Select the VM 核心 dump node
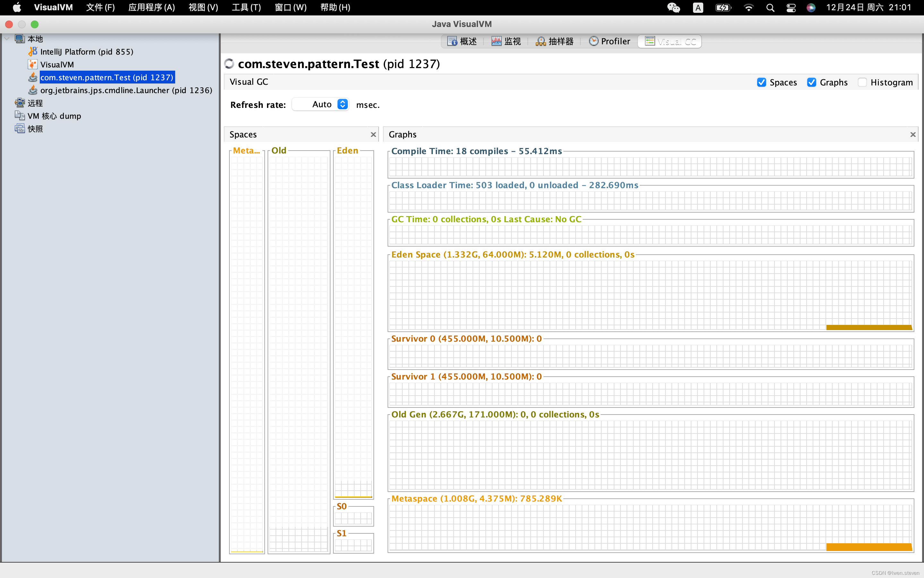Image resolution: width=924 pixels, height=578 pixels. 54,116
